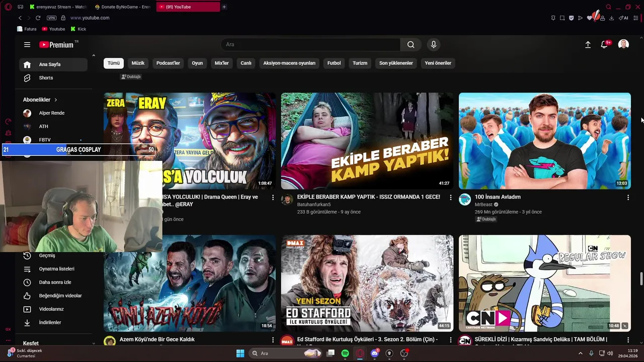
Task: Open the Fatura bookmark
Action: point(27,29)
